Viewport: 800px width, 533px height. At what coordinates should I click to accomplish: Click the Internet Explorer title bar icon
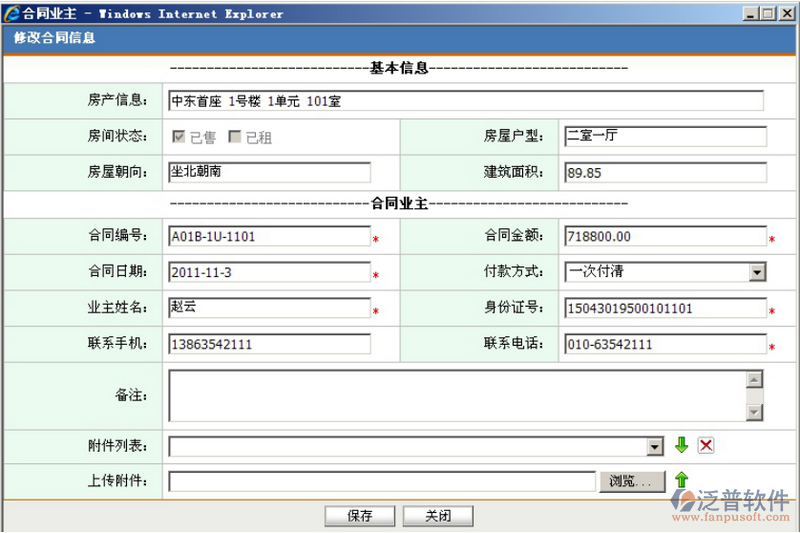click(x=12, y=14)
